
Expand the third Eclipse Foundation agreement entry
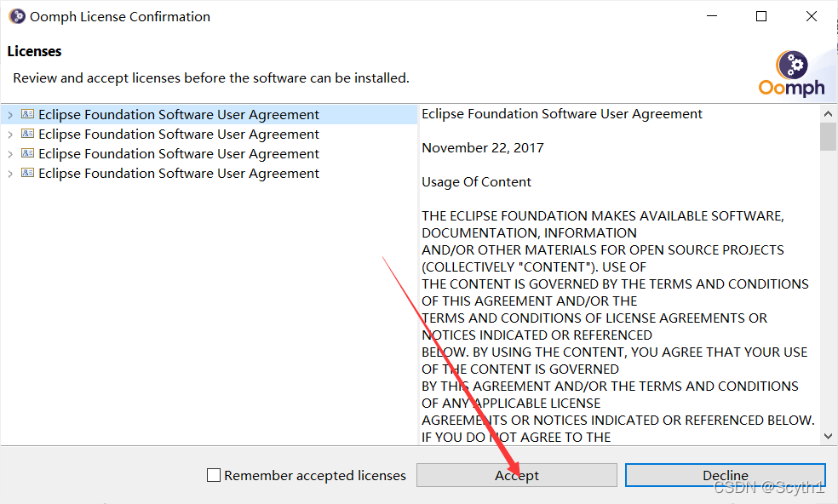10,154
